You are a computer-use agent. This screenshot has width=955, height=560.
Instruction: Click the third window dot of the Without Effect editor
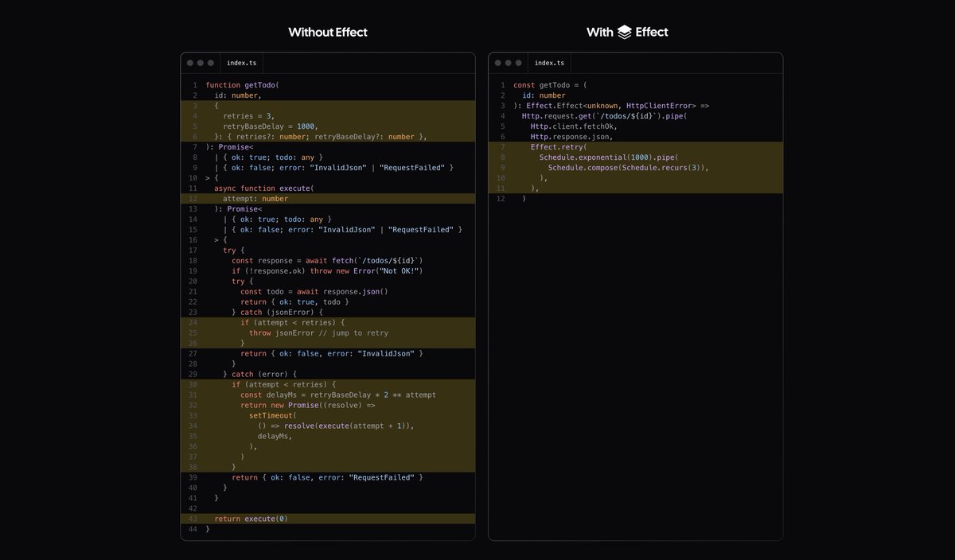[211, 63]
